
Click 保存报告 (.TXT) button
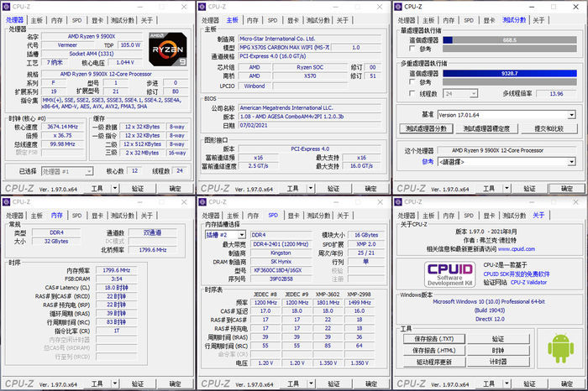click(434, 339)
